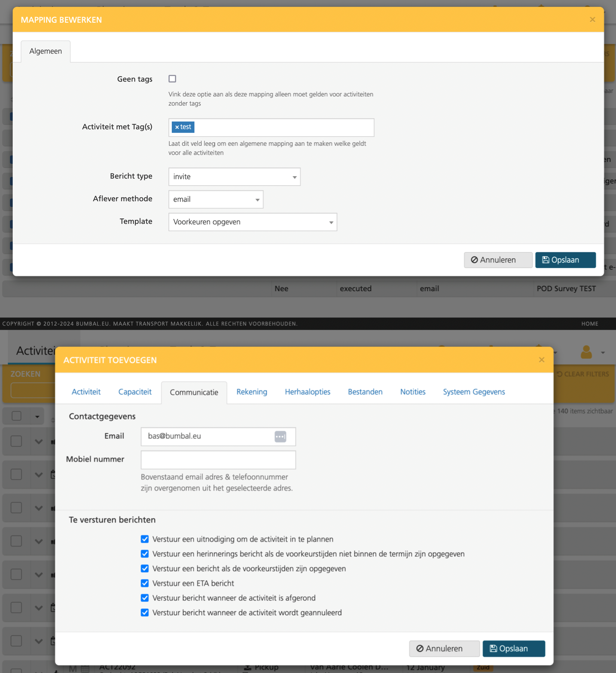Screen dimensions: 616x673
Task: Follow the HOME link in the footer
Action: 590,324
